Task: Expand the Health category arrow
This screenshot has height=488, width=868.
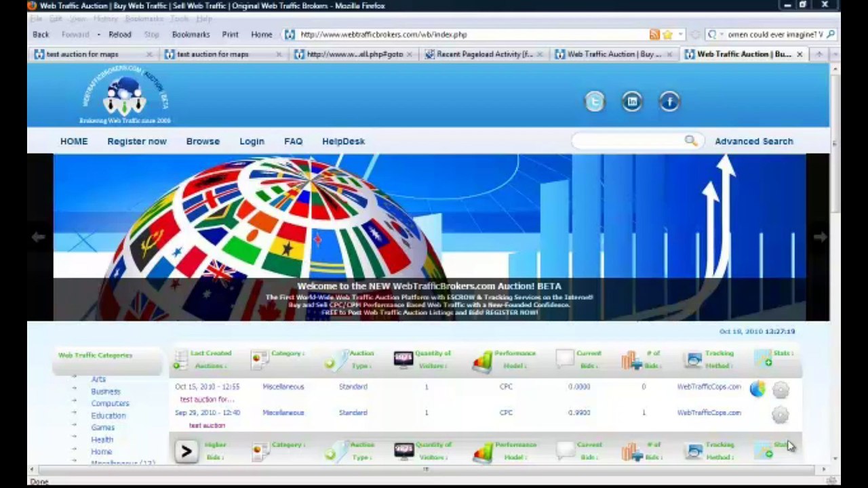Action: pos(75,437)
